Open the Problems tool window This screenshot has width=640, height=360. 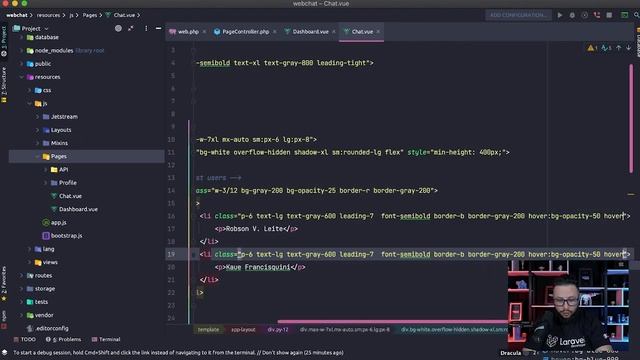tap(63, 339)
